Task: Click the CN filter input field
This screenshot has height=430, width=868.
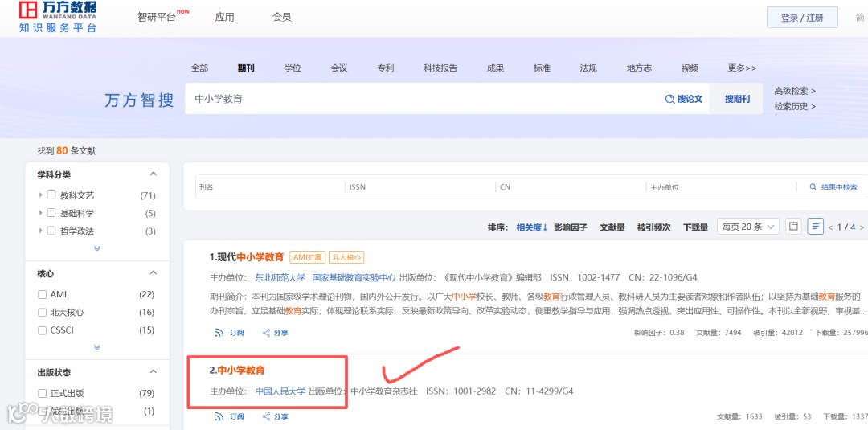Action: (x=571, y=187)
